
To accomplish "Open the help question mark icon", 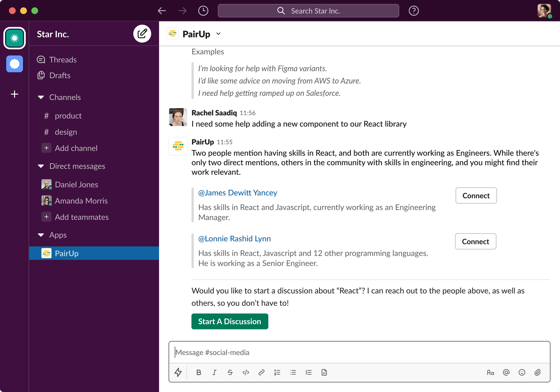I will point(414,11).
